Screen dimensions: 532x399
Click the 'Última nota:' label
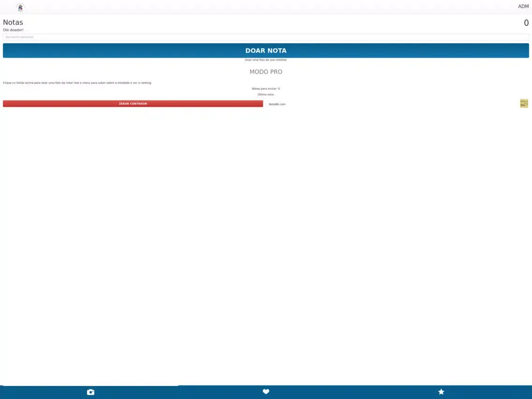click(x=266, y=95)
